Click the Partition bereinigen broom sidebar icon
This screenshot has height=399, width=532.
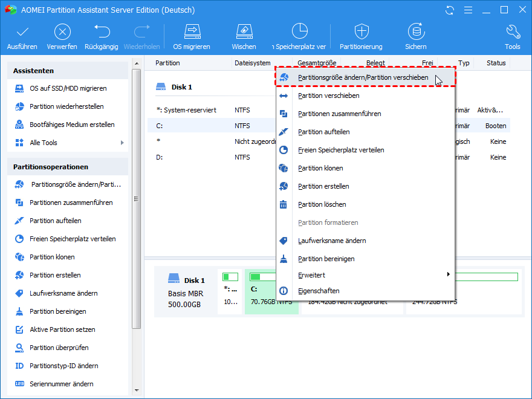pyautogui.click(x=19, y=311)
